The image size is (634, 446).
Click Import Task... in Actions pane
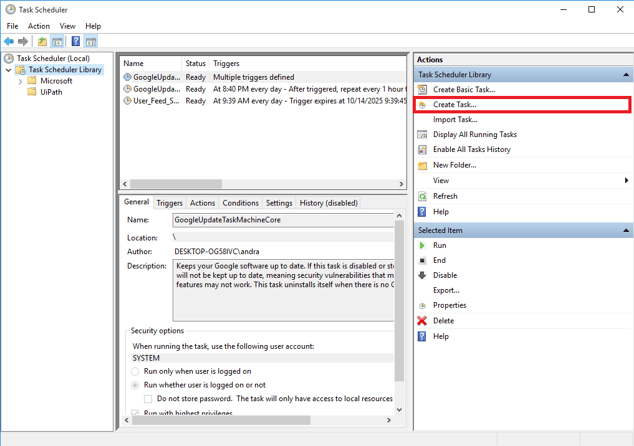coord(455,120)
